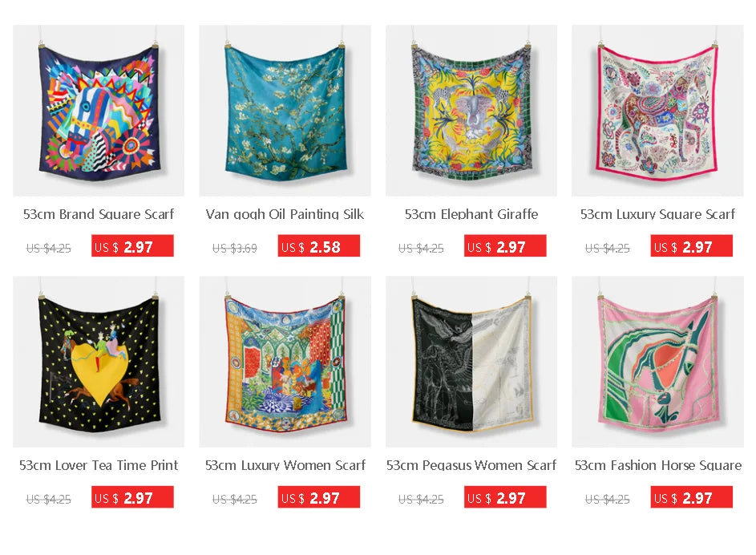Open the yellow Elephant Giraffe scarf image
756x555 pixels.
click(x=471, y=111)
